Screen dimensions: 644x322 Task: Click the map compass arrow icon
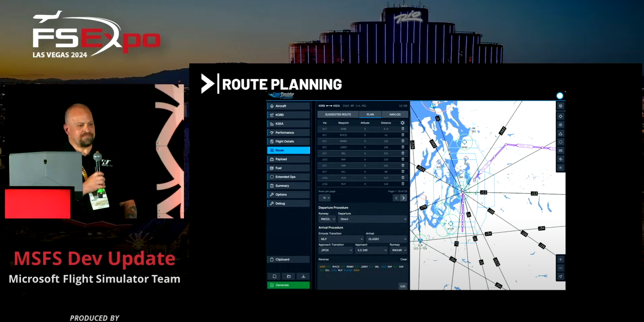point(561,277)
